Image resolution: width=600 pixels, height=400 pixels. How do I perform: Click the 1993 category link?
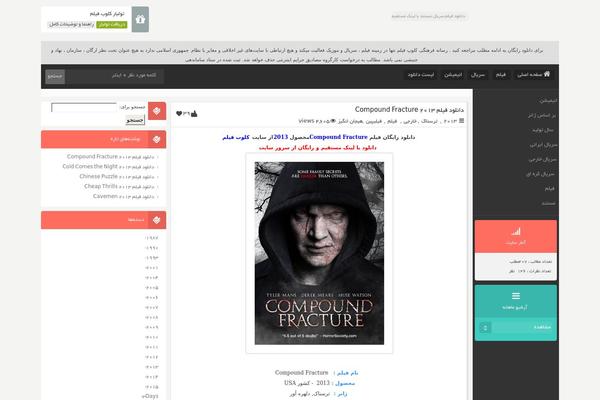point(152,258)
